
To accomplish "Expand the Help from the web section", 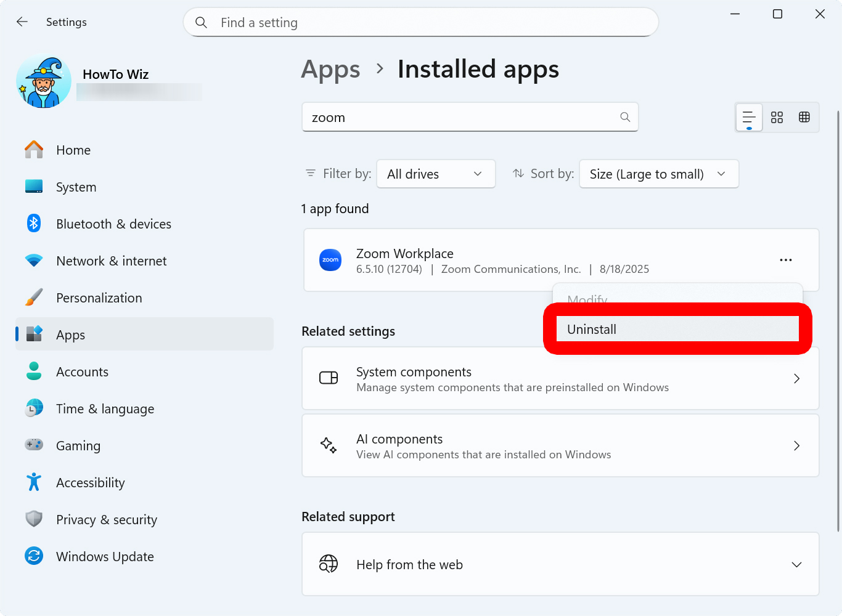I will point(796,564).
